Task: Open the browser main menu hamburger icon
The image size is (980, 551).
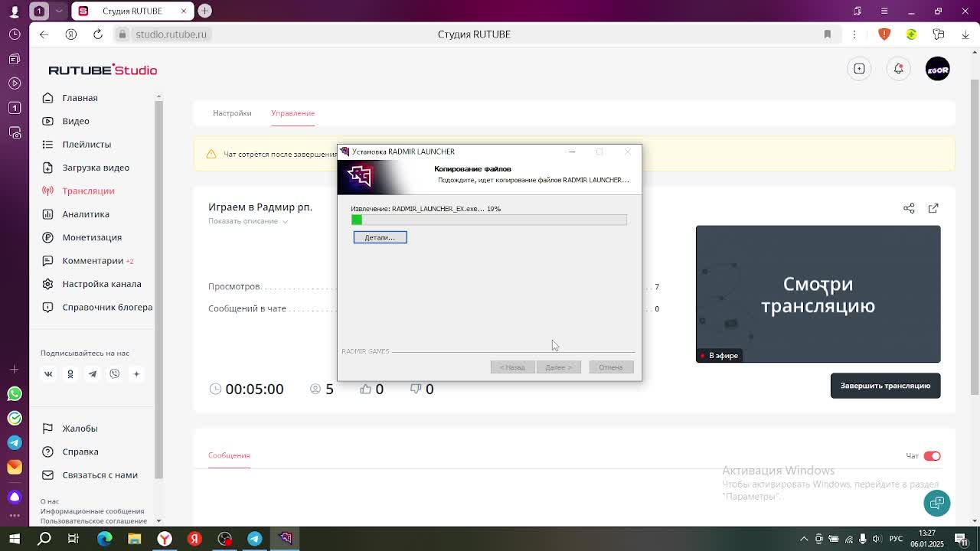Action: (x=884, y=11)
